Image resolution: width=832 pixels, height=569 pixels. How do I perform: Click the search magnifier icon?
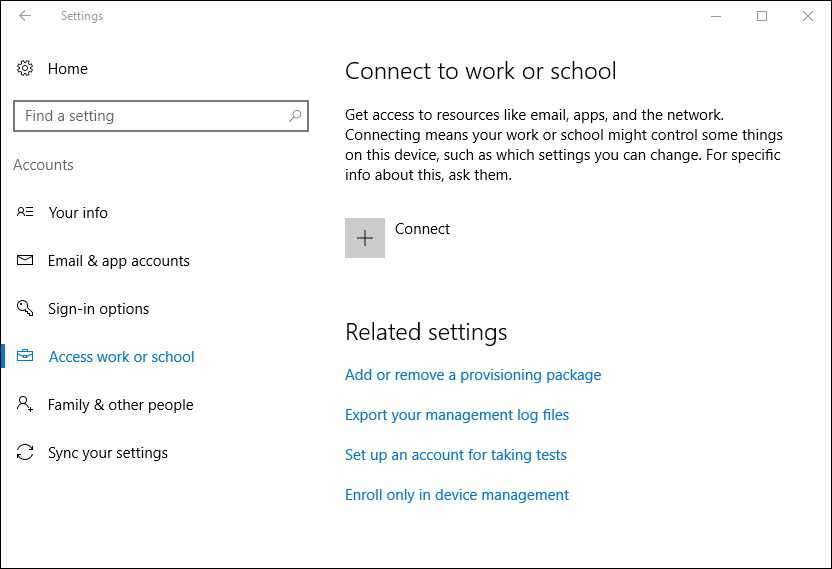pos(295,116)
